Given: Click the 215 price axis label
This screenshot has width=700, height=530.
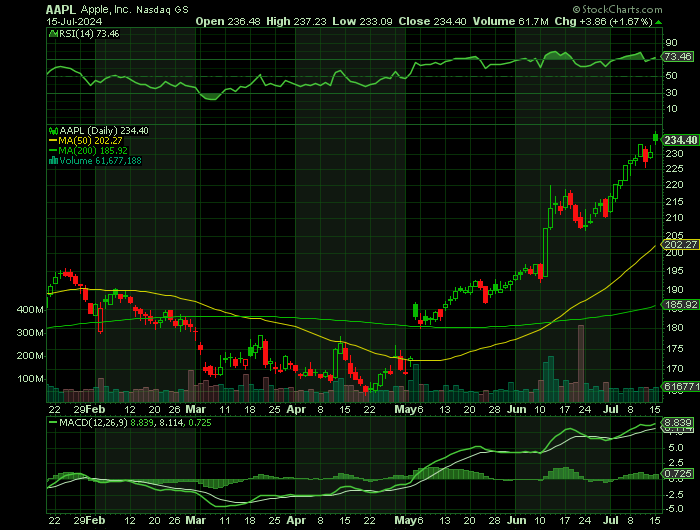Looking at the screenshot, I should [674, 202].
